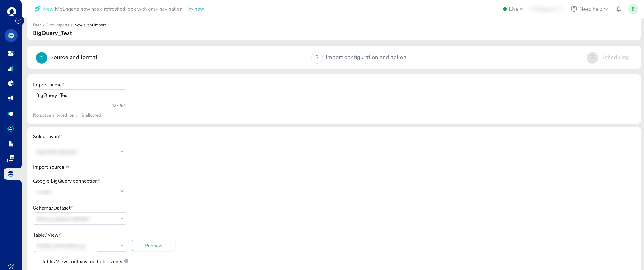The image size is (644, 270).
Task: Go to Import configuration and action step
Action: point(366,57)
